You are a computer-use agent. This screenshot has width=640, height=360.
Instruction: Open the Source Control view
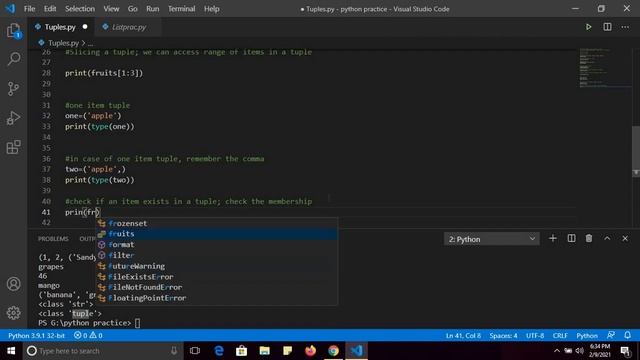point(13,89)
